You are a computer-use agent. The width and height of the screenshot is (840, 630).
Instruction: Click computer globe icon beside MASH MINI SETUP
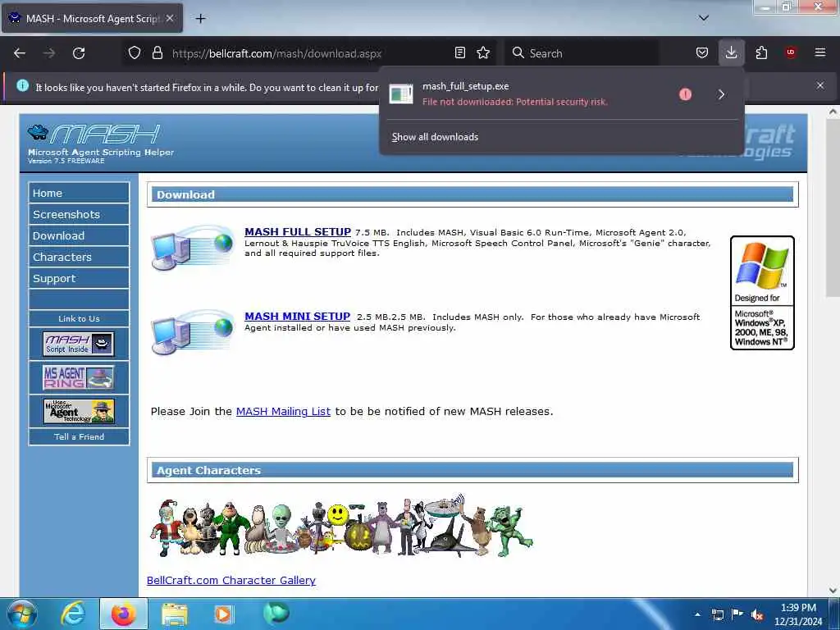(193, 331)
